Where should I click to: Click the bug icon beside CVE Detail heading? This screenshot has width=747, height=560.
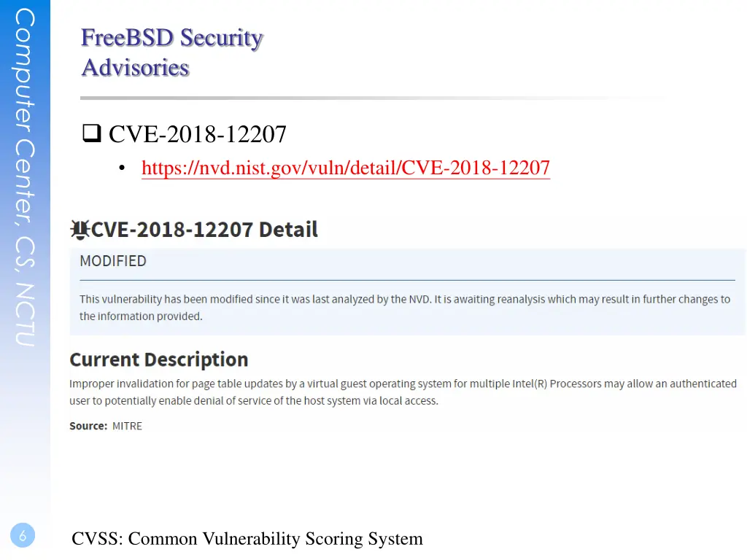coord(80,230)
